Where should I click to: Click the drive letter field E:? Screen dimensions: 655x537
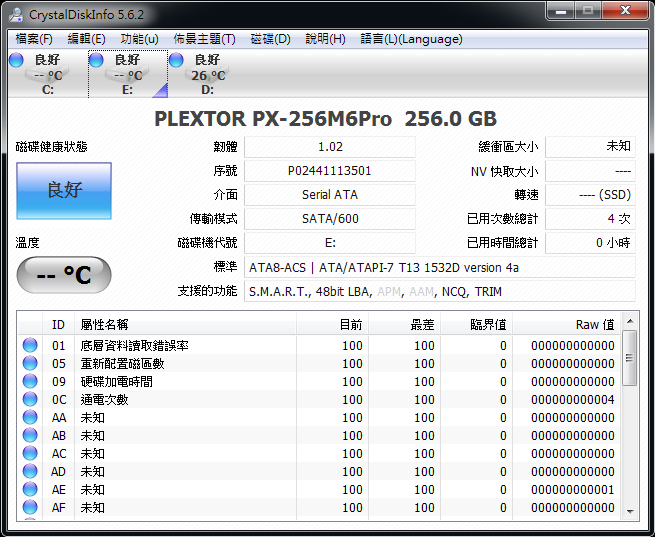(330, 243)
